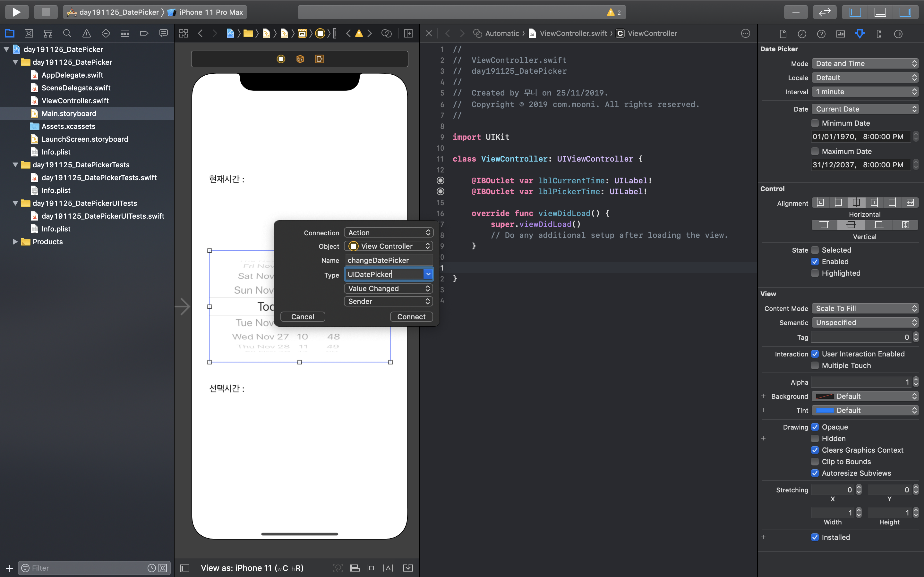This screenshot has width=924, height=577.
Task: Click Cancel in the connection popup
Action: point(303,317)
